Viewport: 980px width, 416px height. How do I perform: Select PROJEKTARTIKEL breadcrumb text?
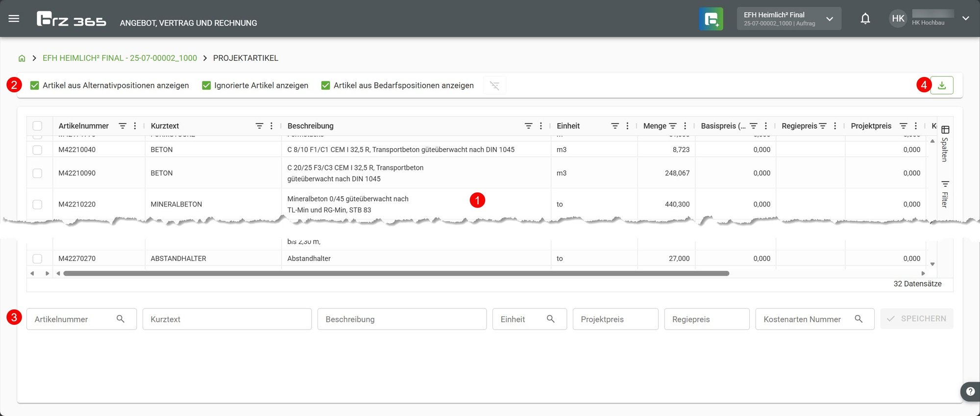click(x=245, y=58)
